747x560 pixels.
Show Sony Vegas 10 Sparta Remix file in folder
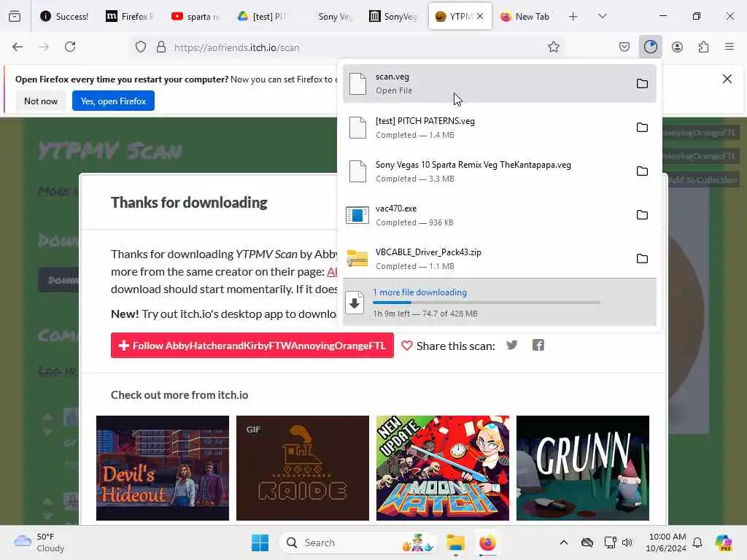pyautogui.click(x=642, y=171)
